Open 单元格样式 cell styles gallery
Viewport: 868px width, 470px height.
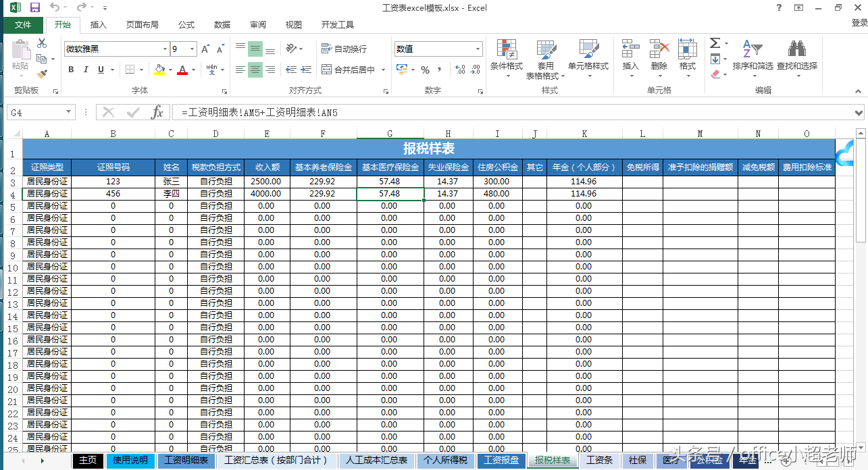coord(588,58)
